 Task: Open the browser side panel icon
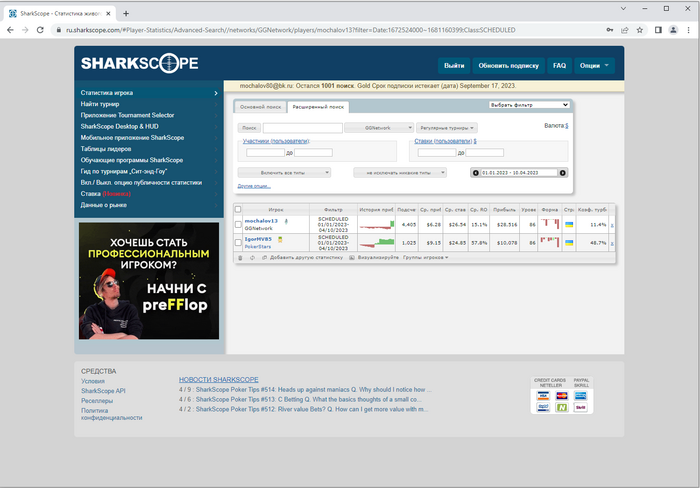coord(658,30)
